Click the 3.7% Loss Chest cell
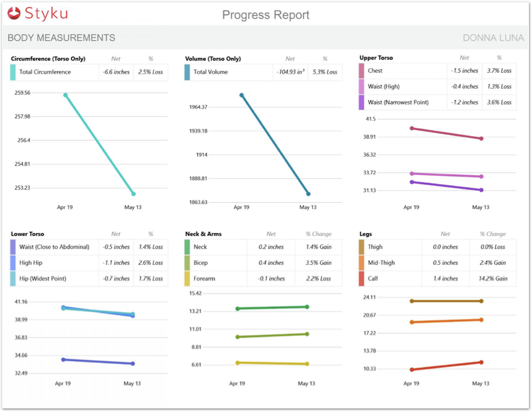 [x=499, y=70]
